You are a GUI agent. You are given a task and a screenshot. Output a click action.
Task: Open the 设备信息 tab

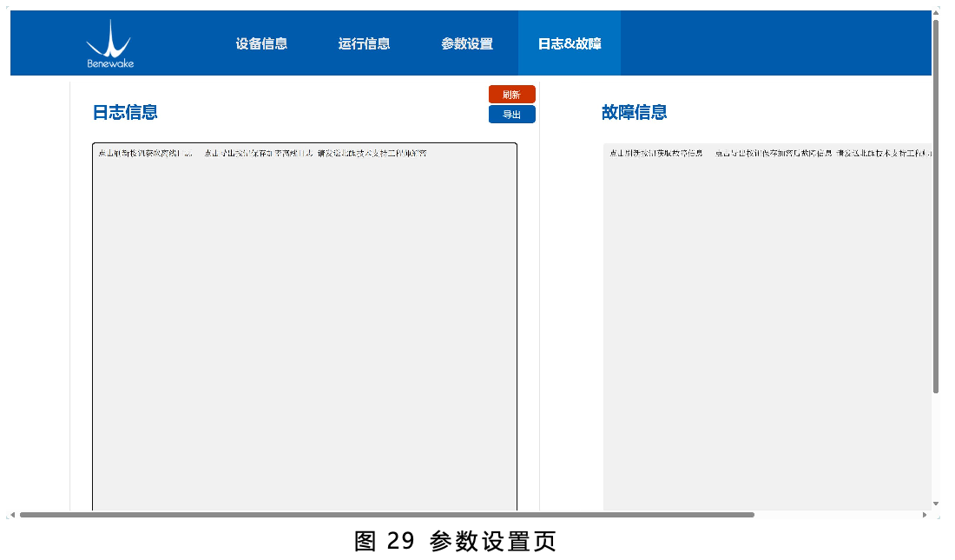point(261,44)
